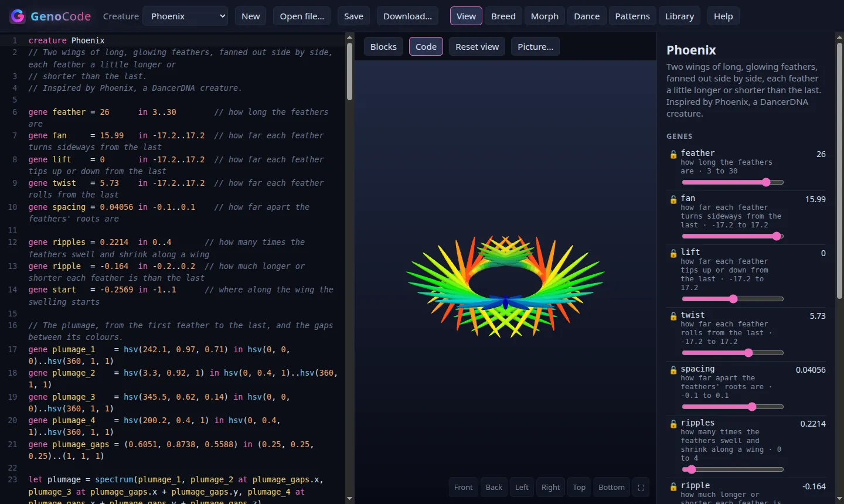Image resolution: width=844 pixels, height=504 pixels.
Task: Open the Morph tab
Action: tap(544, 16)
